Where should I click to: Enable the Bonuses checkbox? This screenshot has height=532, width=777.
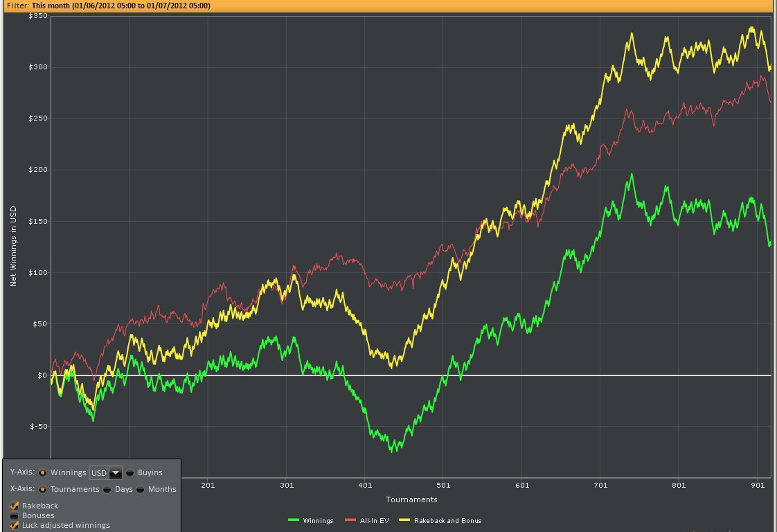tap(15, 515)
